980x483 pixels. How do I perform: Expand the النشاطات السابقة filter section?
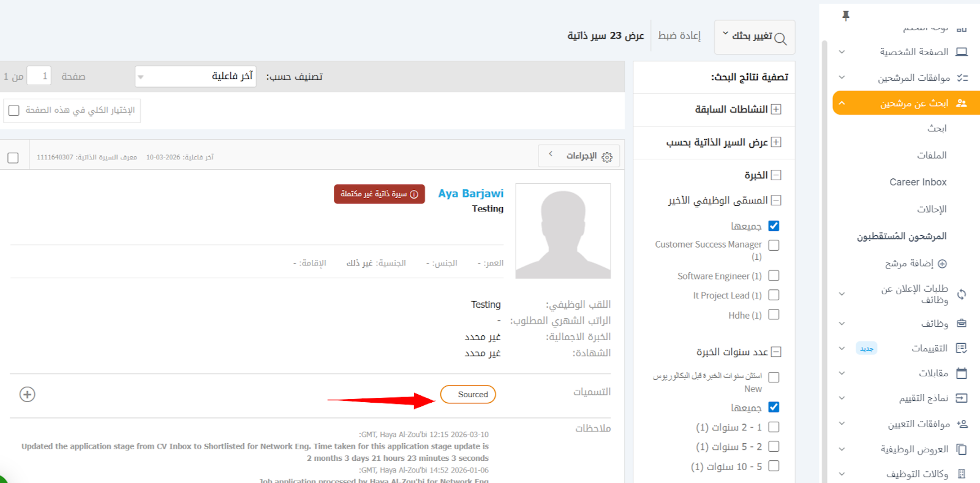click(776, 109)
